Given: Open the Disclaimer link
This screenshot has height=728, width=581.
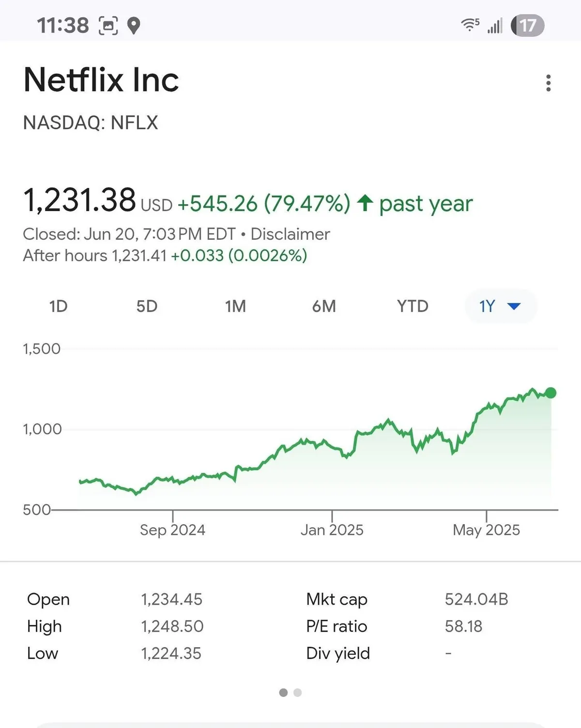Looking at the screenshot, I should pyautogui.click(x=290, y=234).
